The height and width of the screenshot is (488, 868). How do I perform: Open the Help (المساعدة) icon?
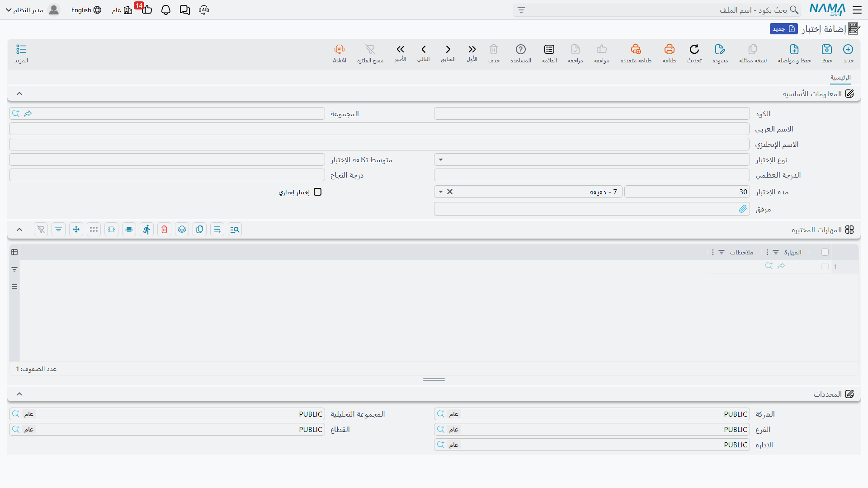(x=521, y=49)
